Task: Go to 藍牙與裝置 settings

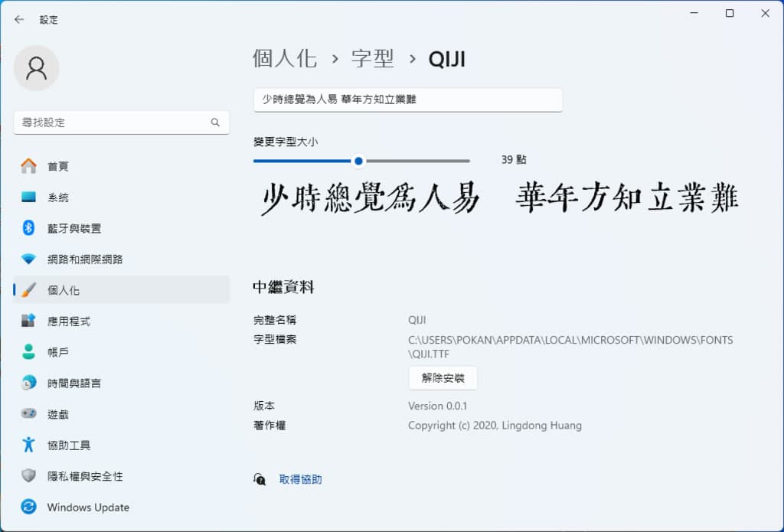Action: 122,228
